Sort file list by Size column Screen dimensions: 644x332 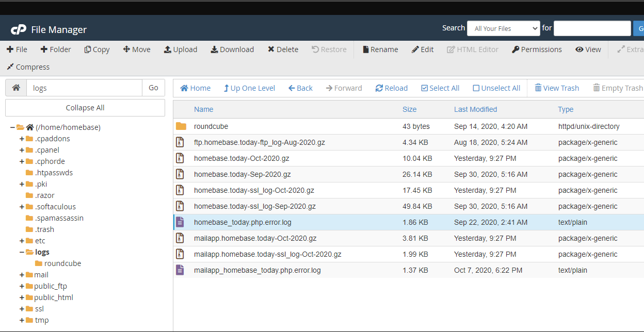point(409,109)
